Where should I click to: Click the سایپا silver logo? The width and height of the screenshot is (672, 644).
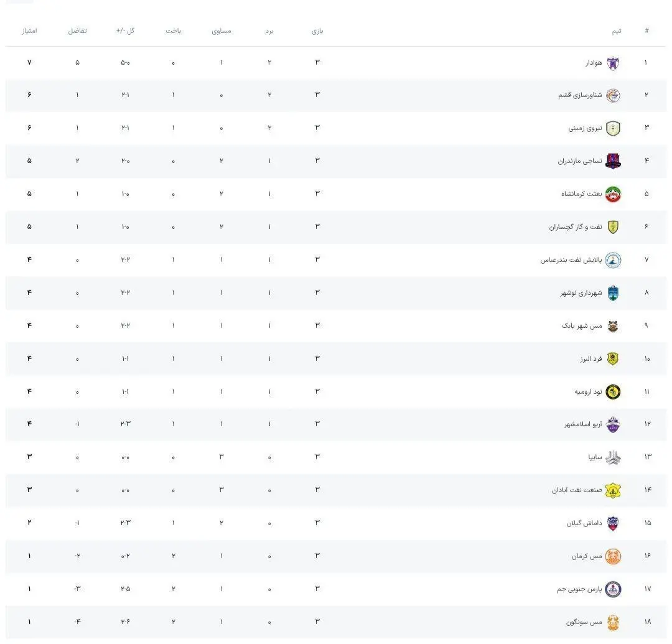tap(613, 457)
